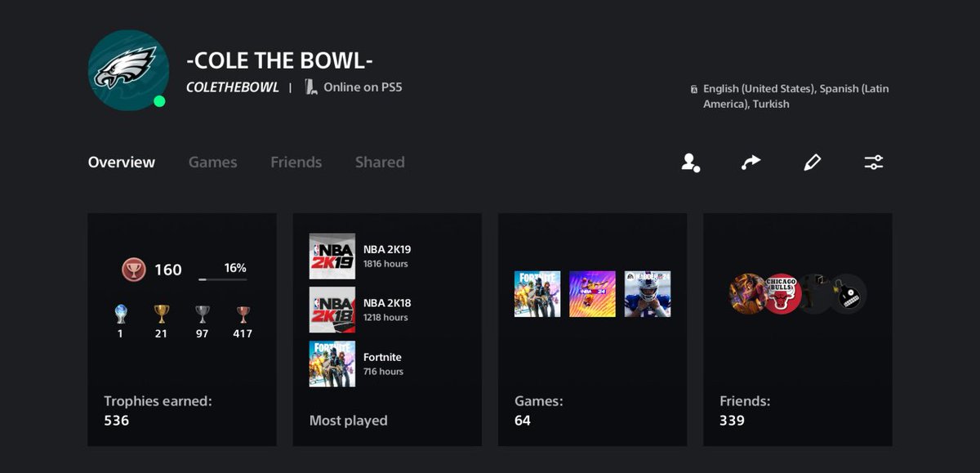
Task: Click the 1816 hours text
Action: [x=385, y=264]
